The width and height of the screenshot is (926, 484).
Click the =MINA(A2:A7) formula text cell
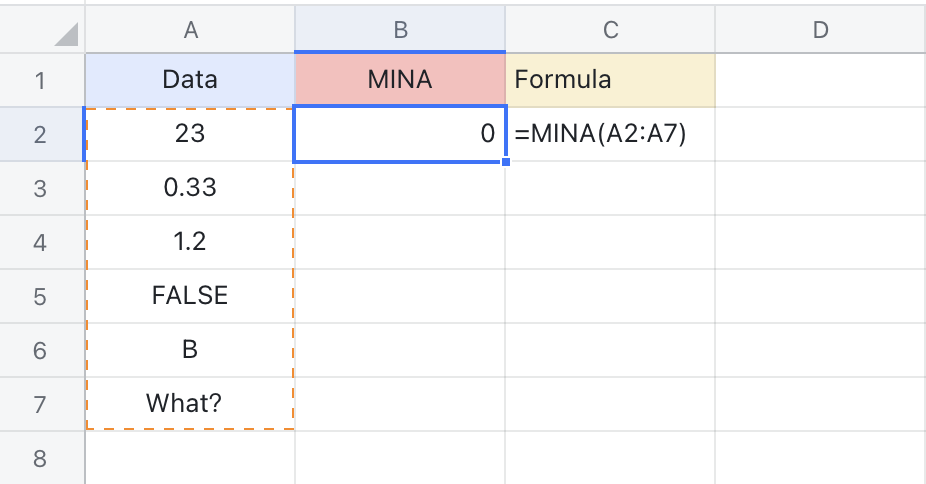610,134
